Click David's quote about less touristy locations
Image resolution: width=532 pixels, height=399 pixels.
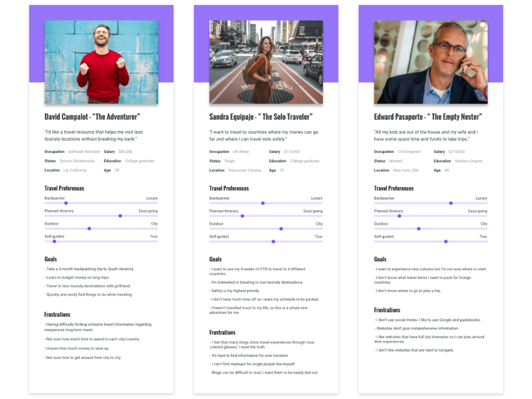point(94,135)
